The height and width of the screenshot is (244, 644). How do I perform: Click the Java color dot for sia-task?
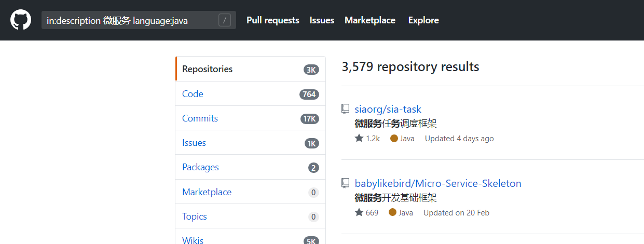tap(394, 139)
